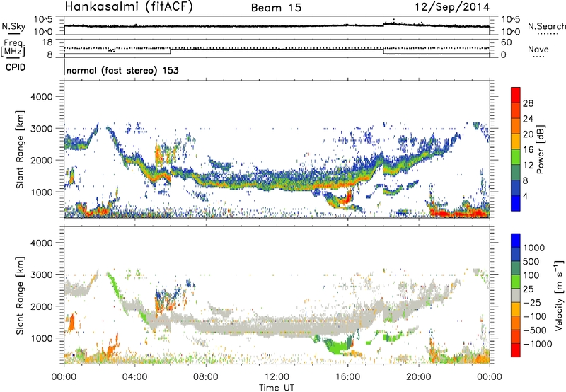Select the "N.Sky" legend label
Image resolution: width=566 pixels, height=392 pixels.
pyautogui.click(x=13, y=26)
